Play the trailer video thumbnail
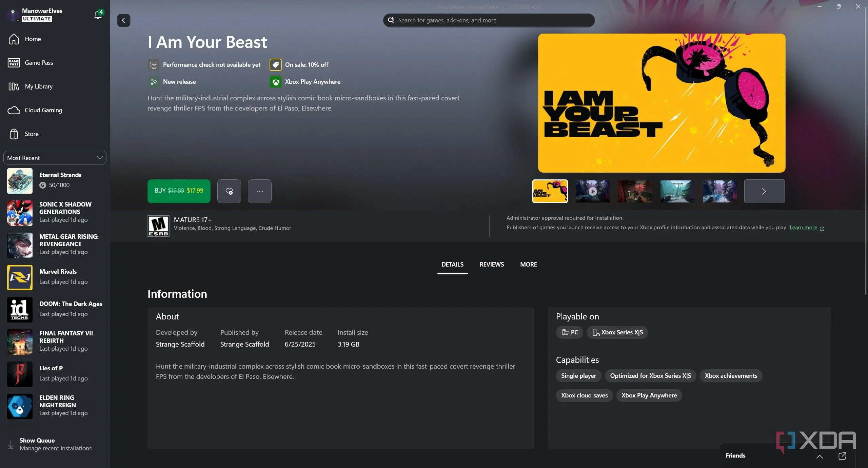This screenshot has height=468, width=868. click(x=592, y=191)
